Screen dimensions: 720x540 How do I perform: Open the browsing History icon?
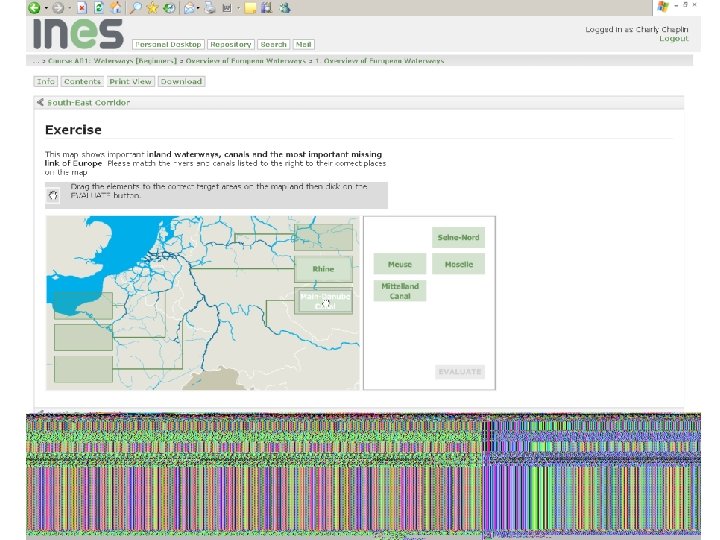(x=169, y=7)
